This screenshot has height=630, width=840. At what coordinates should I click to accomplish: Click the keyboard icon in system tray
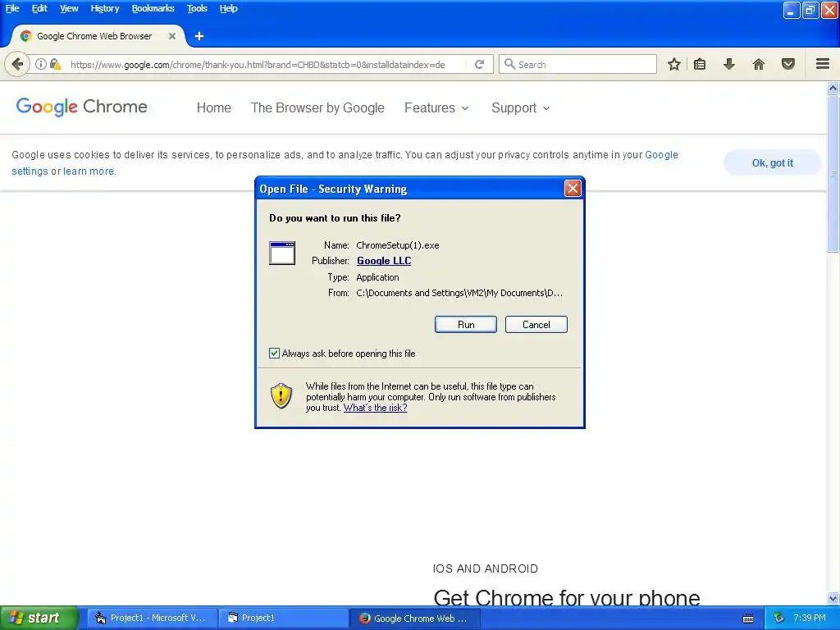click(748, 619)
